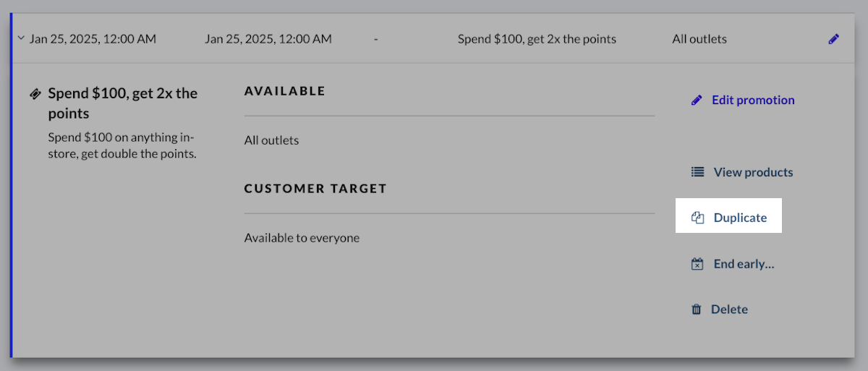The image size is (868, 371).
Task: Click the promotion name in the row header
Action: [537, 39]
